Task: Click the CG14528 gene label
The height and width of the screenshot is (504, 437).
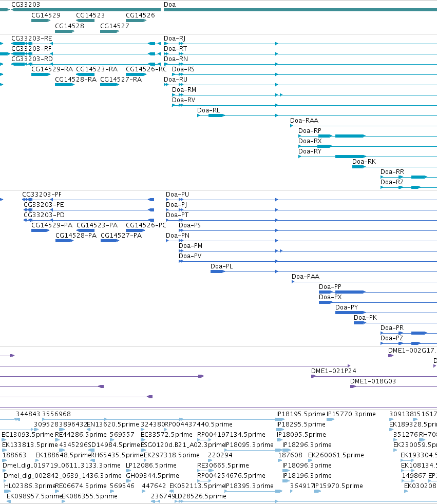Action: pos(69,26)
